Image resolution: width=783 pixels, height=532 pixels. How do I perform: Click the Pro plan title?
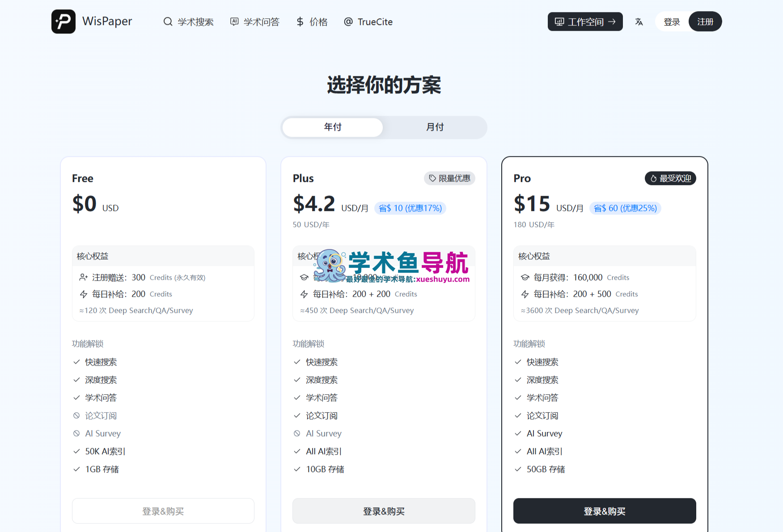point(522,178)
